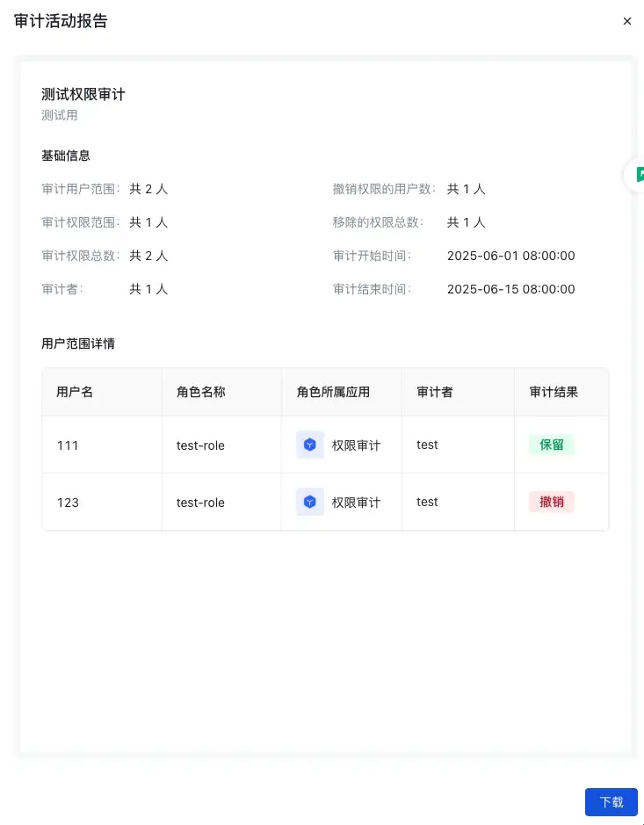Screen dimensions: 644x825
Task: Click user name cell 111
Action: tap(68, 445)
